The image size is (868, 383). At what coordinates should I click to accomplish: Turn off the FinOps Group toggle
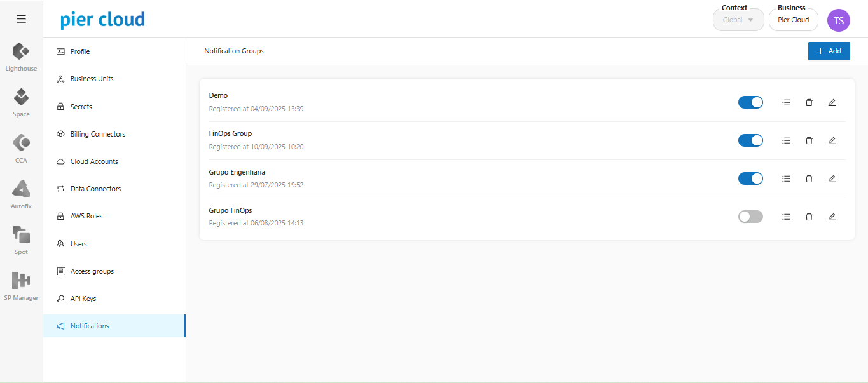coord(750,140)
